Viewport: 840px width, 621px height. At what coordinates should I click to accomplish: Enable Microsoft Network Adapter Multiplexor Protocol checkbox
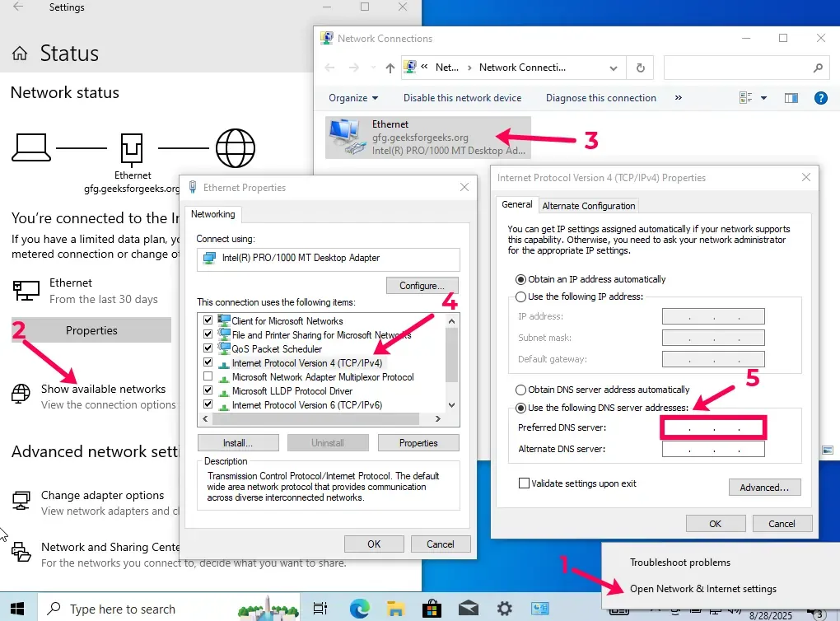coord(208,376)
